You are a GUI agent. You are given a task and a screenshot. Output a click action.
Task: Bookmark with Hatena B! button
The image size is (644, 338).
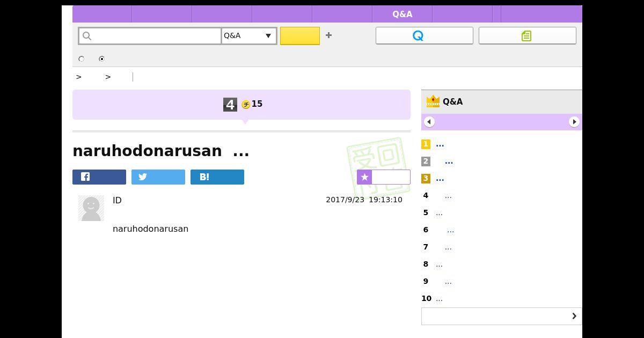click(x=217, y=177)
